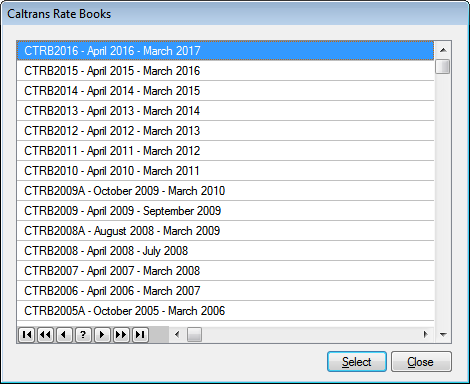Go to previous record arrow icon
This screenshot has width=470, height=384.
tap(65, 334)
